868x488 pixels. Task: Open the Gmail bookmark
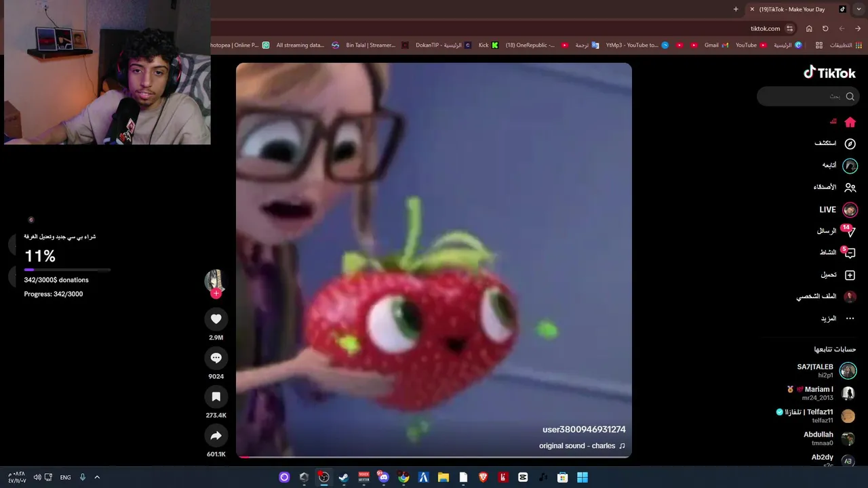click(x=716, y=45)
